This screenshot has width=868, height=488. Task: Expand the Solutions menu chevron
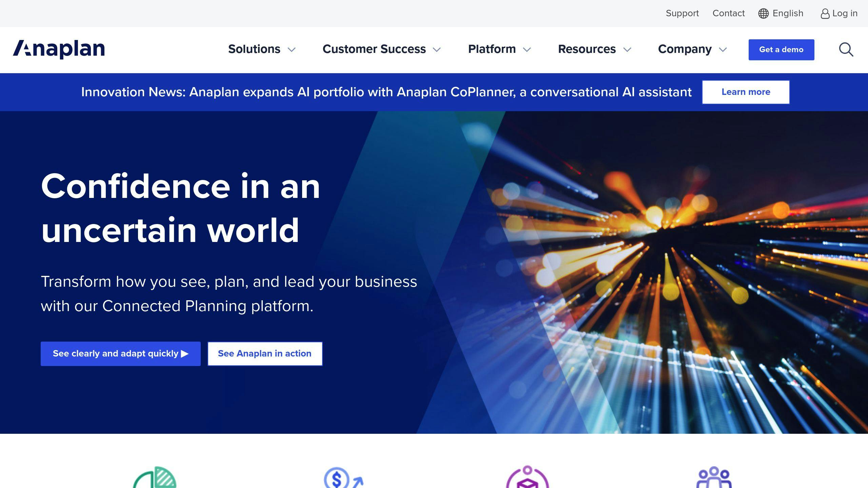pyautogui.click(x=292, y=50)
